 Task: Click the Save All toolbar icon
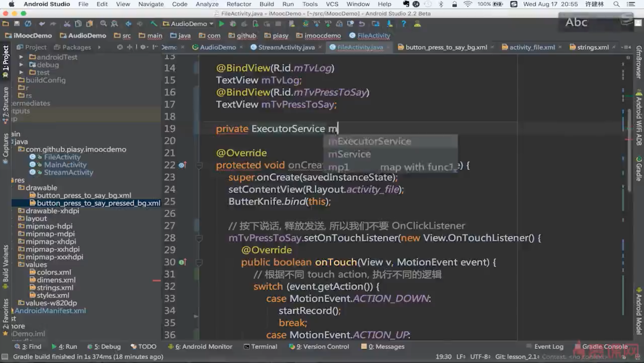pyautogui.click(x=17, y=24)
